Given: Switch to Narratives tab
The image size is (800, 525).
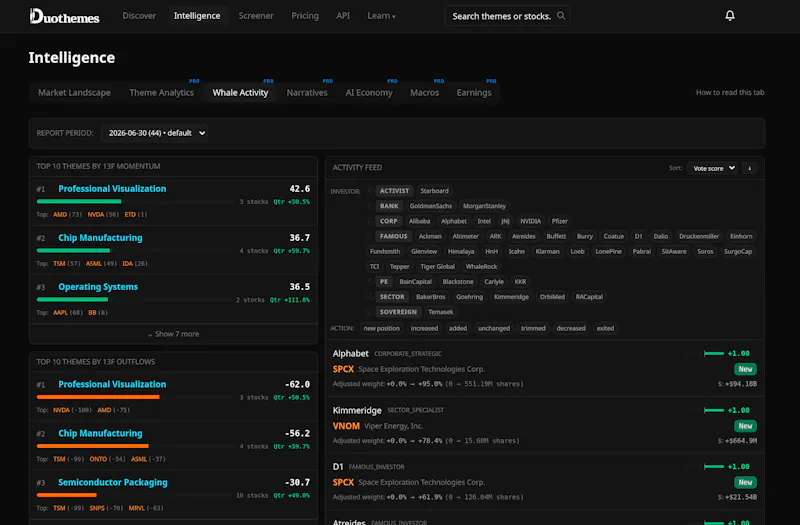Looking at the screenshot, I should (307, 93).
